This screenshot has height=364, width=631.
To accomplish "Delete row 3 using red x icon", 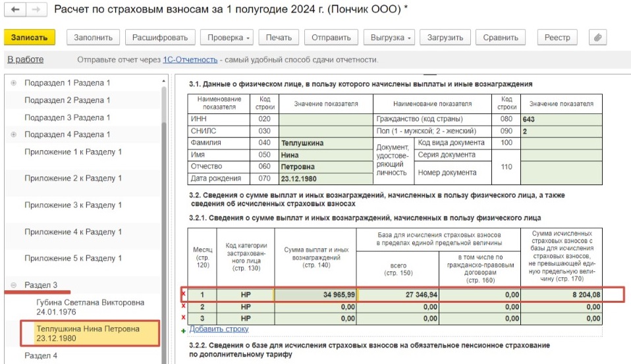I will click(183, 318).
